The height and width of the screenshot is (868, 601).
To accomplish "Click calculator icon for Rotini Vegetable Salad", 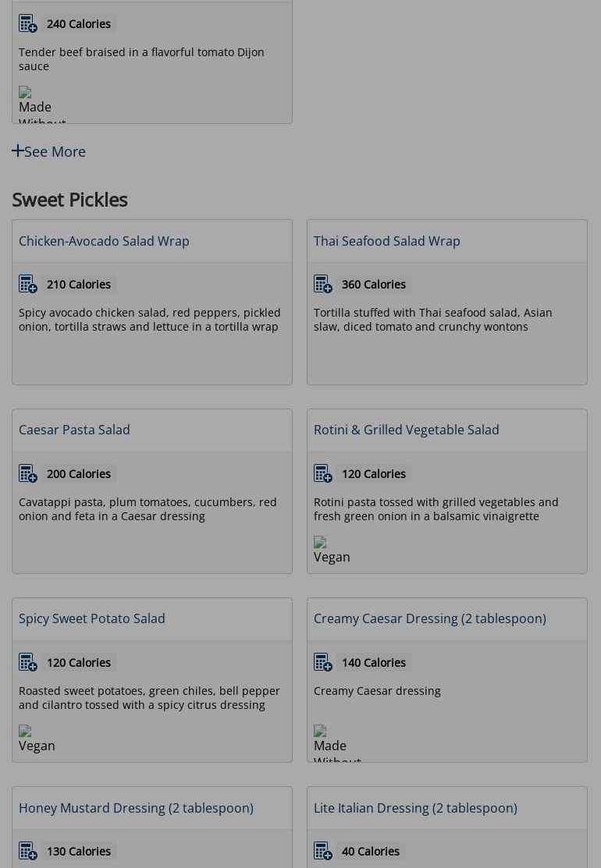I will (x=323, y=474).
